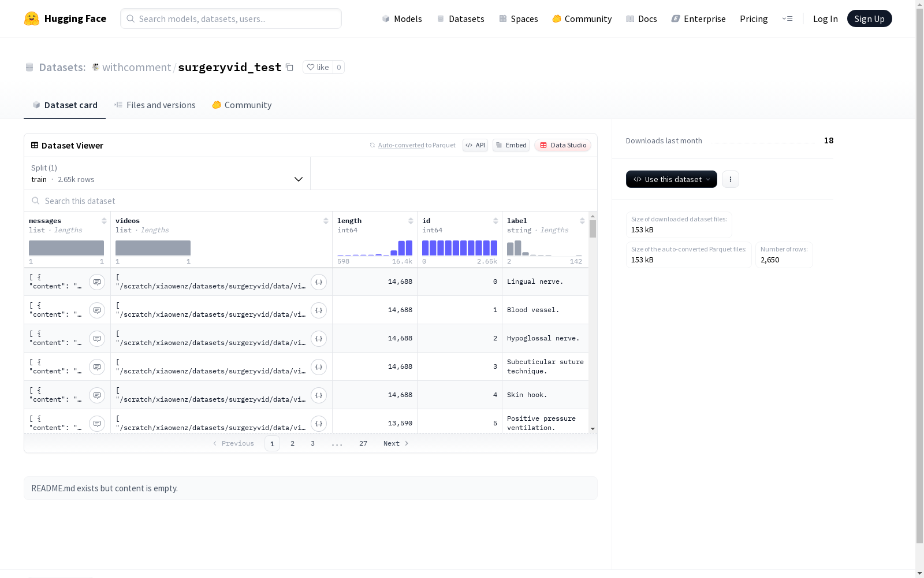Sort by the length column
The width and height of the screenshot is (924, 578).
point(411,221)
